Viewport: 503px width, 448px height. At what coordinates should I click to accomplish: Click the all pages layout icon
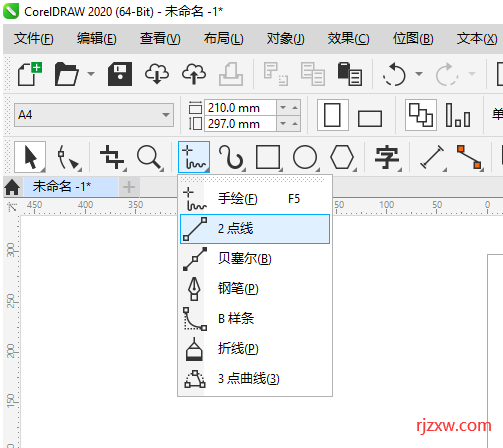point(421,115)
